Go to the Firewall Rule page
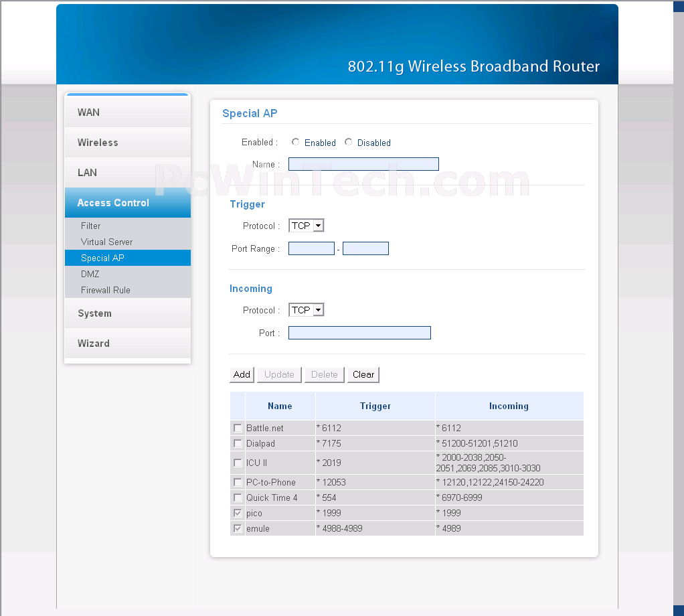684x616 pixels. (128, 290)
